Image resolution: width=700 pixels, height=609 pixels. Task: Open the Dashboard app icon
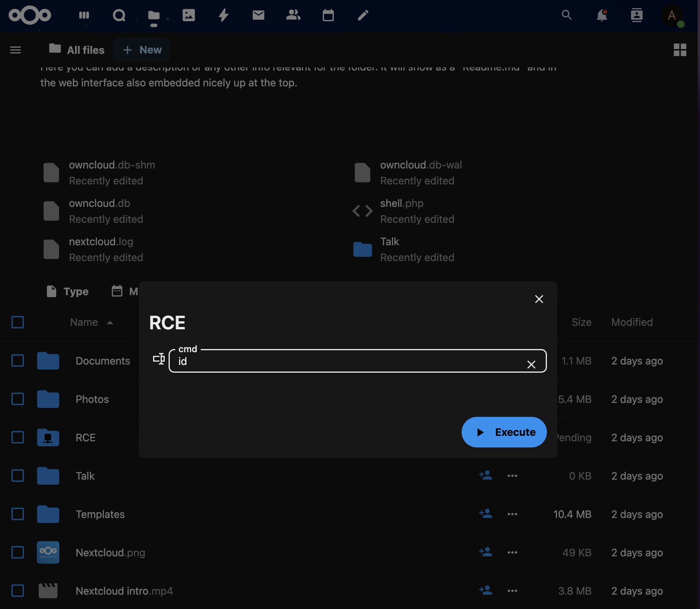point(84,15)
